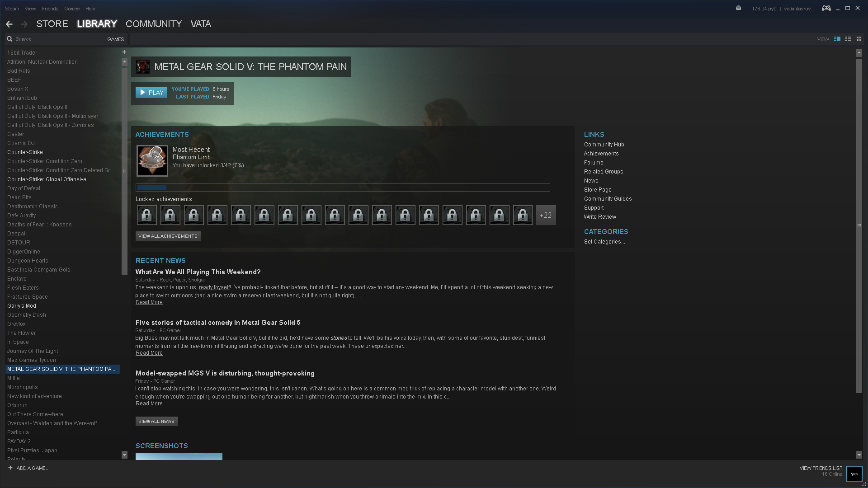The image size is (868, 488).
Task: Click the main content scrollbar thumb
Action: (x=859, y=225)
